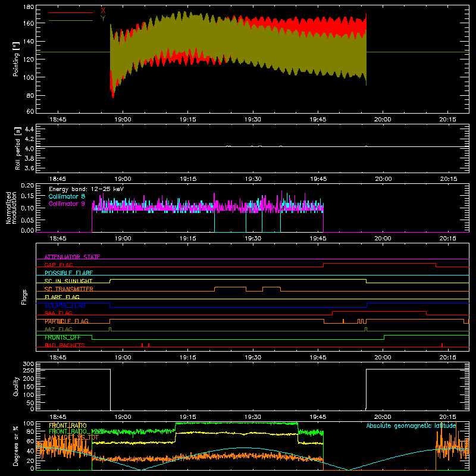Click the 0.20 tick on modulation axis
The image size is (476, 476).
point(27,185)
